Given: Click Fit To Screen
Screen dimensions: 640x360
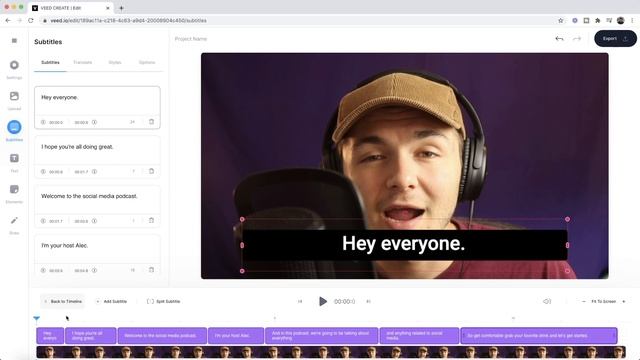Looking at the screenshot, I should click(x=604, y=301).
